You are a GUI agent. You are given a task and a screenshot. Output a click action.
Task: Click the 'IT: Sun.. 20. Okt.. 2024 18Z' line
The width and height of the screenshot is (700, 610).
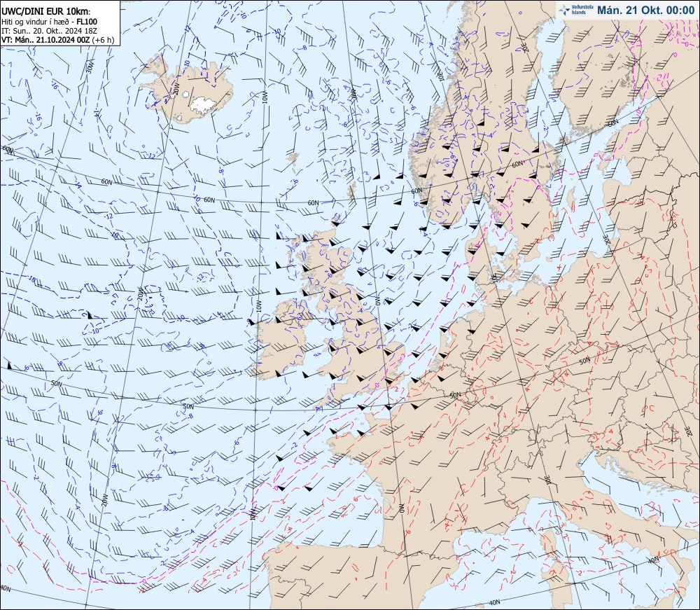tap(49, 31)
